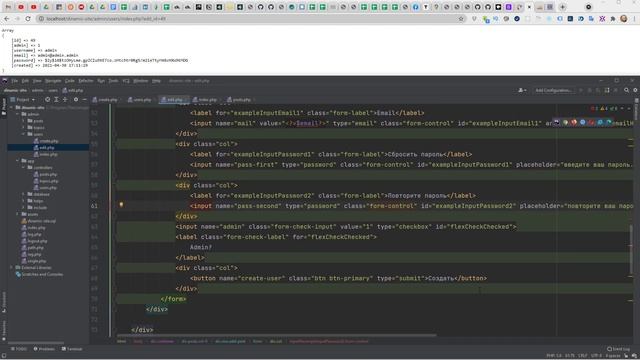
Task: Open Add Configuration dropdown
Action: [x=553, y=90]
